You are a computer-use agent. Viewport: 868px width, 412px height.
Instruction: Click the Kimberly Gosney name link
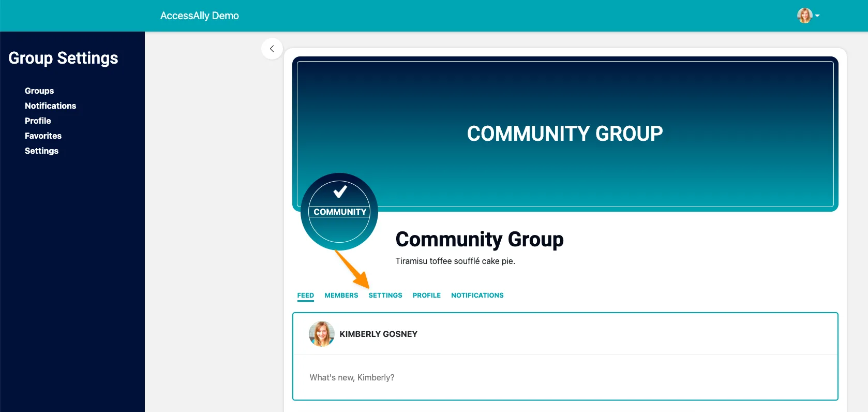pos(378,334)
